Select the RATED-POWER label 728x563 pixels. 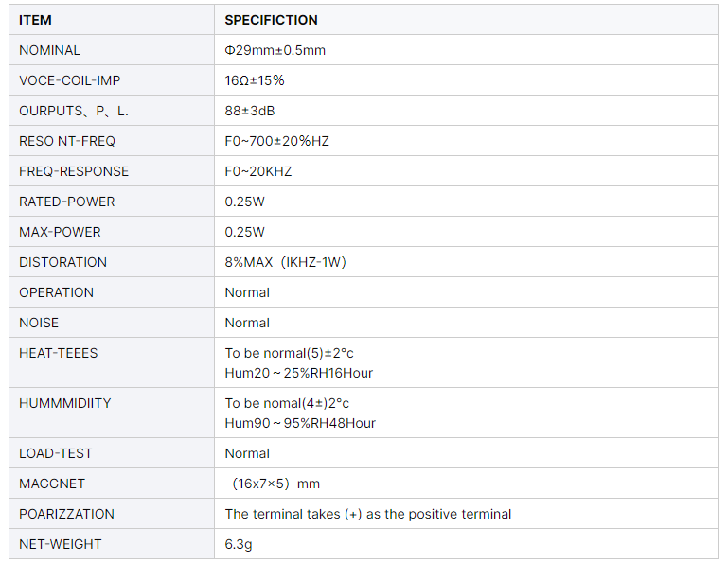click(x=66, y=202)
